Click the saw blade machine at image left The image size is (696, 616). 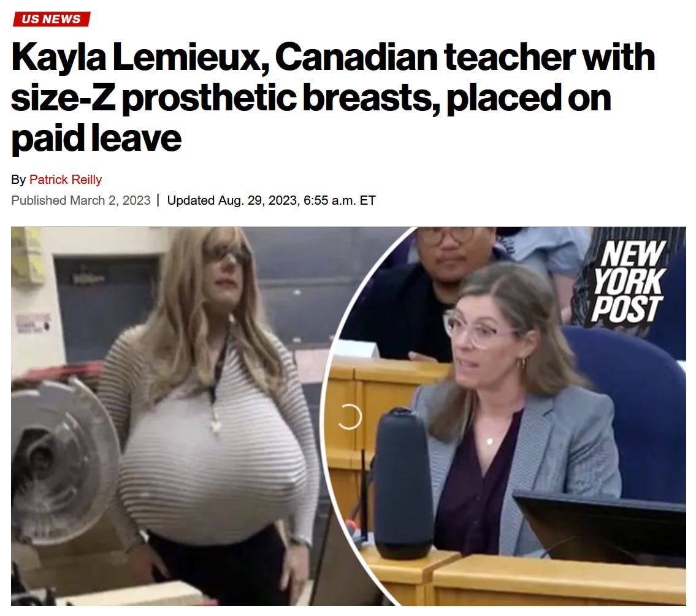coord(62,462)
